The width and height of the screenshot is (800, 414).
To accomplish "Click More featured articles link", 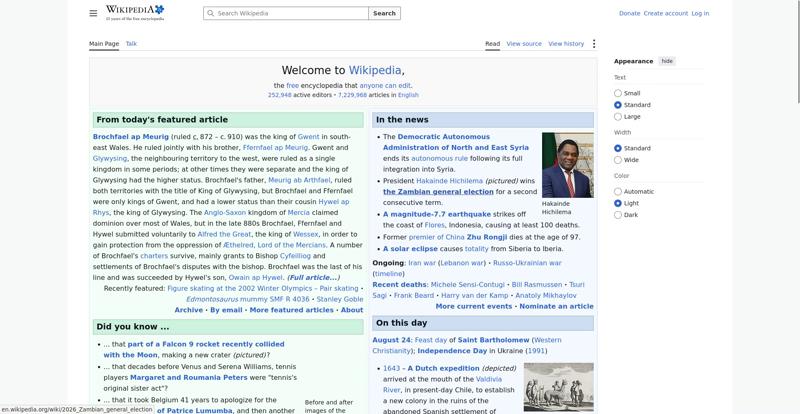I will point(291,310).
